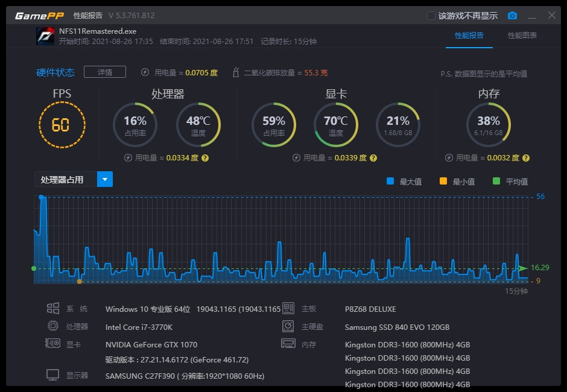Click the camera screenshot icon
Viewport: 567px width, 392px height.
[512, 16]
